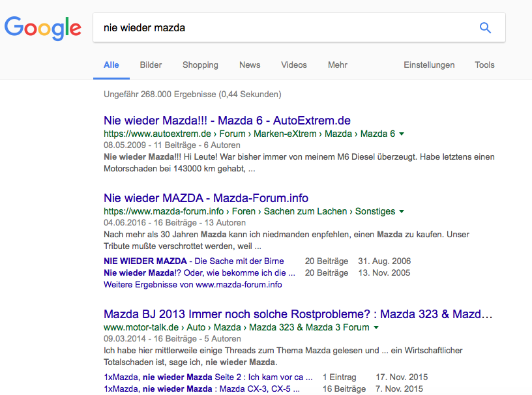Switch to the News tab

coord(250,65)
